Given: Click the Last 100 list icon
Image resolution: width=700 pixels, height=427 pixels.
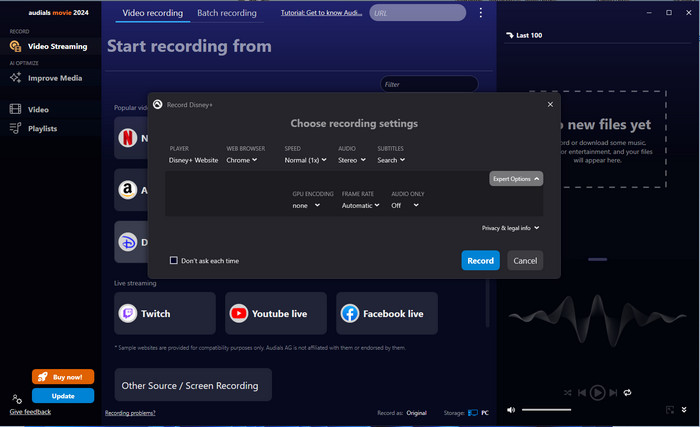Looking at the screenshot, I should [x=510, y=35].
